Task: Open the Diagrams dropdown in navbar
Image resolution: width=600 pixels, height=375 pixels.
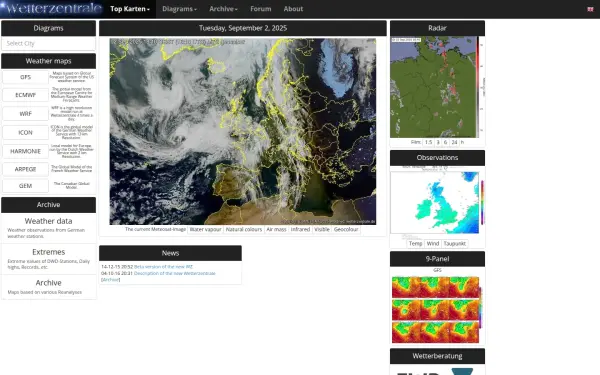Action: coord(179,9)
